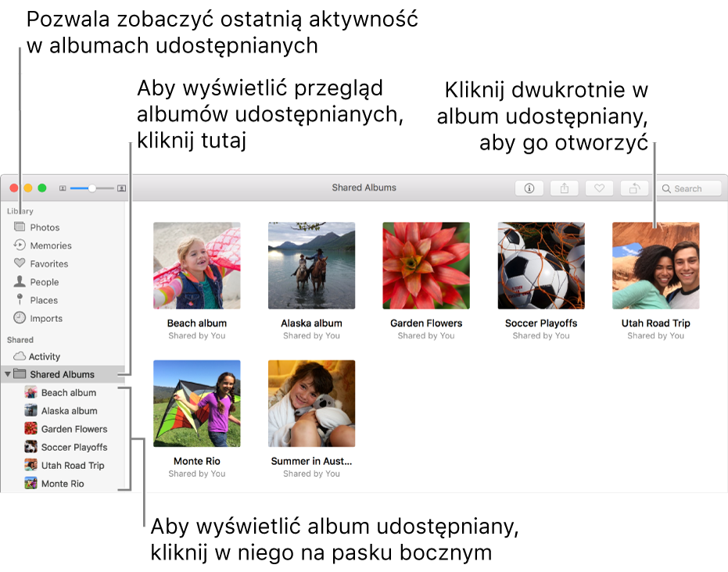Click the Alaska album thumbnail

coord(311,266)
